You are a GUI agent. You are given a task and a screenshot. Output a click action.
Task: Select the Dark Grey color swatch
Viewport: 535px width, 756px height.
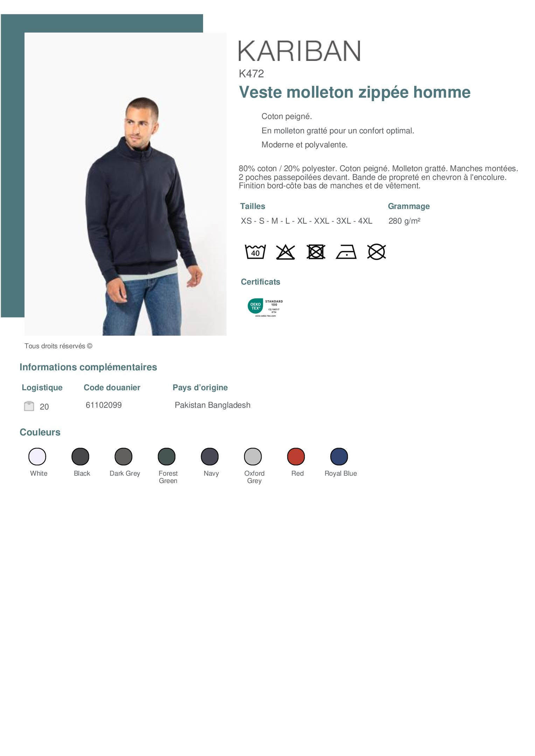click(124, 456)
